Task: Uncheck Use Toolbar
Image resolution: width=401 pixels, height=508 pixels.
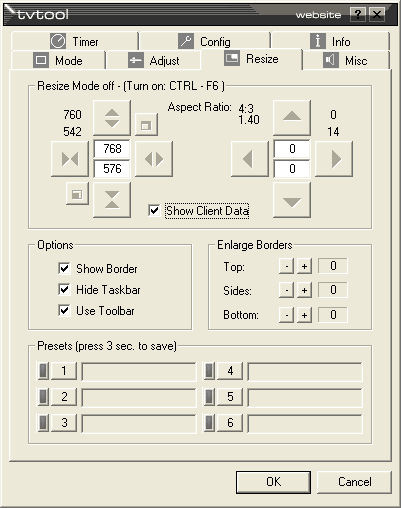Action: point(64,310)
